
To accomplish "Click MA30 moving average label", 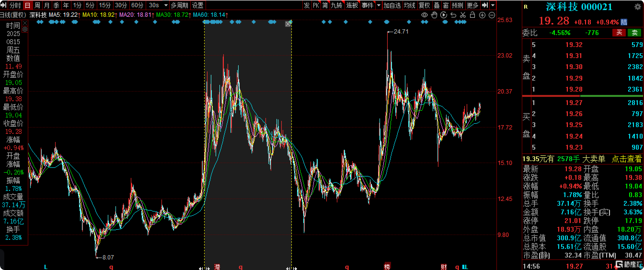I will (174, 15).
